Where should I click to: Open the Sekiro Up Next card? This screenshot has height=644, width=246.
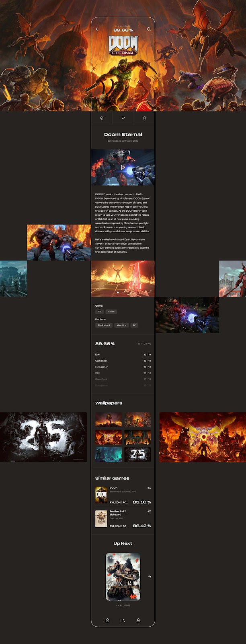[x=123, y=577]
